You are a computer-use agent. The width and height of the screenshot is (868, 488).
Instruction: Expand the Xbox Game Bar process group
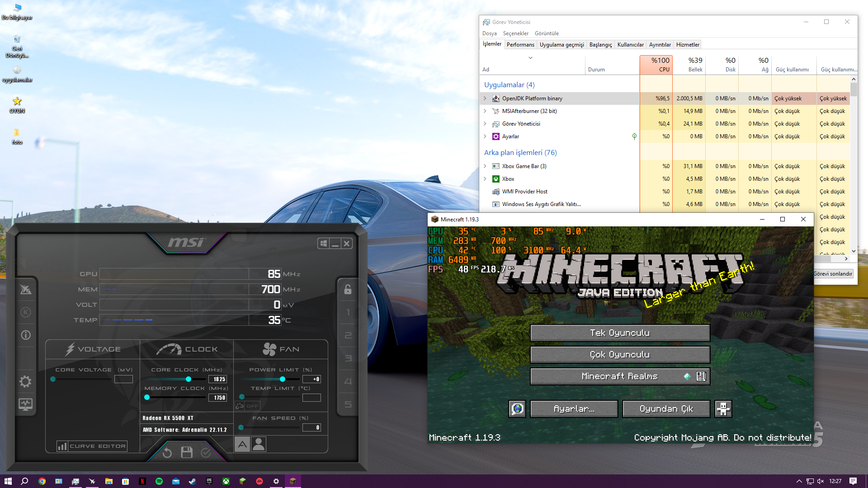pos(485,166)
